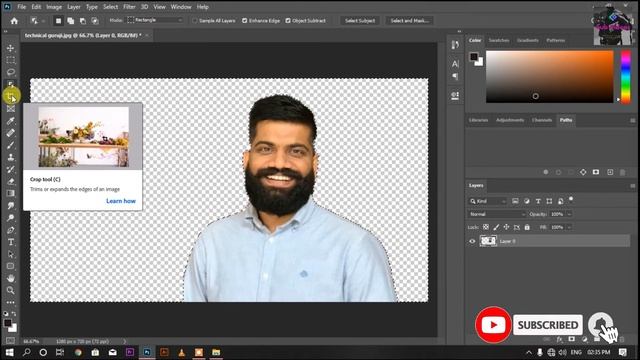Select the Move tool
Screen dimensions: 640x360
click(11, 48)
